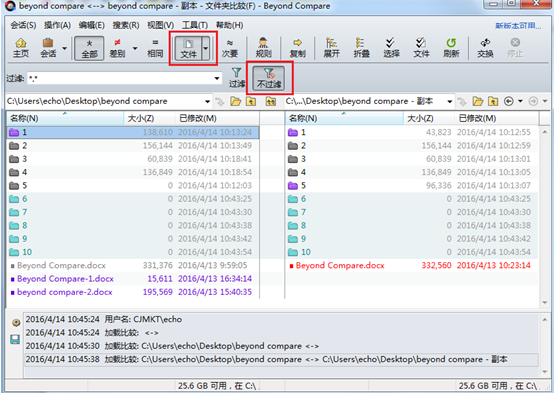554x393 pixels.
Task: Go to the 主页 home view
Action: tap(21, 48)
